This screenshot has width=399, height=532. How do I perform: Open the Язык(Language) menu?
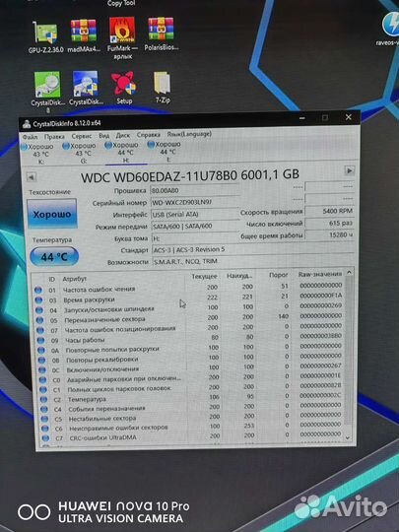(x=189, y=134)
